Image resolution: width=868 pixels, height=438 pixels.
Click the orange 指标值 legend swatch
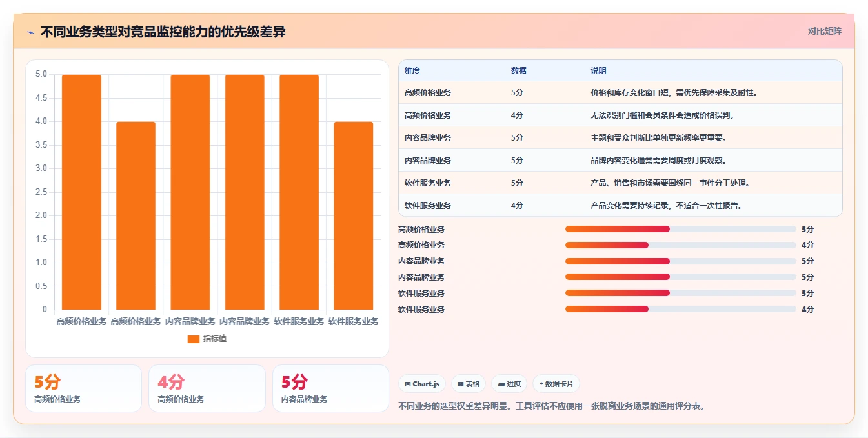(x=194, y=339)
